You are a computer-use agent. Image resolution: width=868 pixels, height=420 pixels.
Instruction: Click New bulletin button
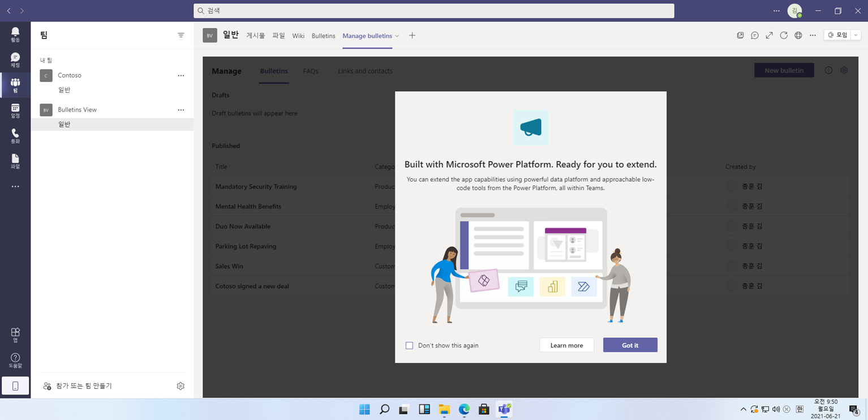(784, 71)
